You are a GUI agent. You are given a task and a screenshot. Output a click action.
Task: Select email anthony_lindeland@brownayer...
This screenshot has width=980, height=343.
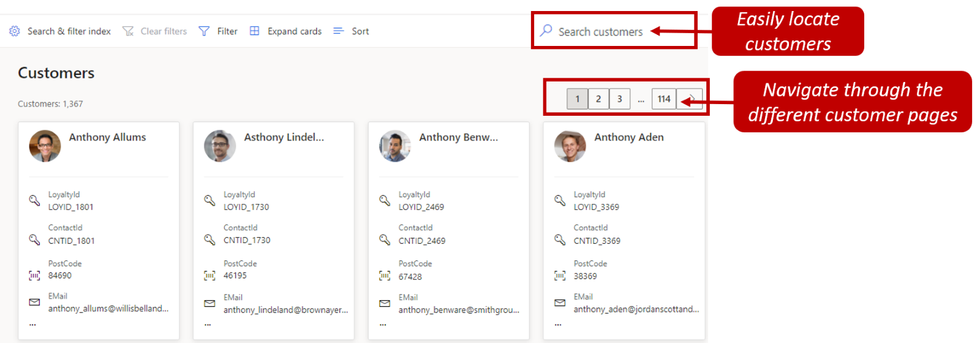tap(286, 310)
